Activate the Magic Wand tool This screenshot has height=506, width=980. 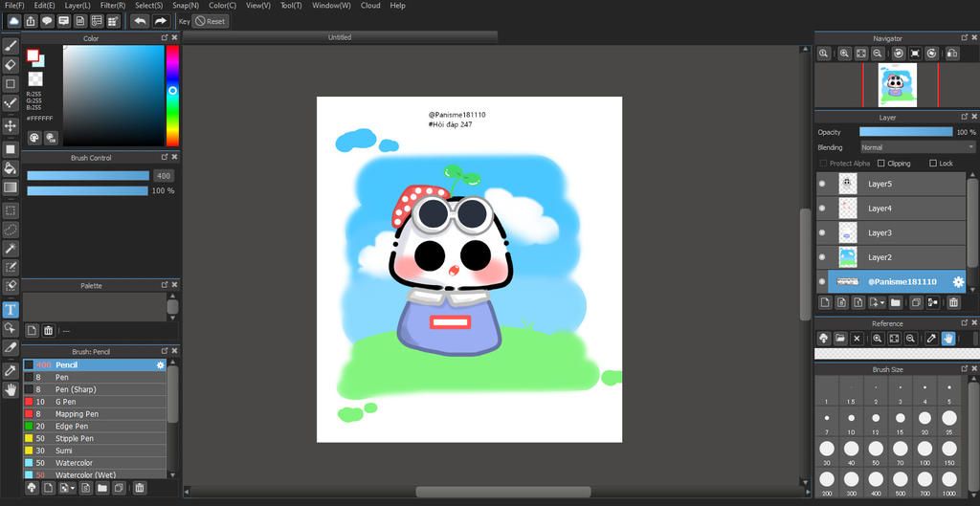(11, 249)
